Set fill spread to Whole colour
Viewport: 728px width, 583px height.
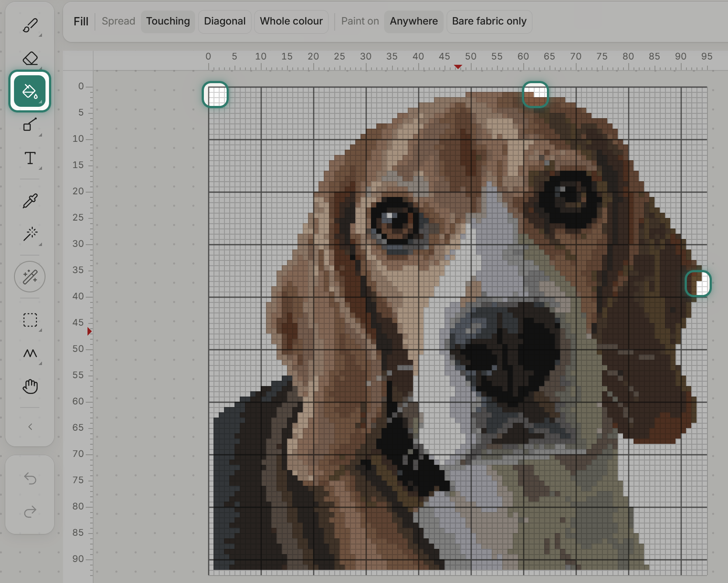[291, 21]
